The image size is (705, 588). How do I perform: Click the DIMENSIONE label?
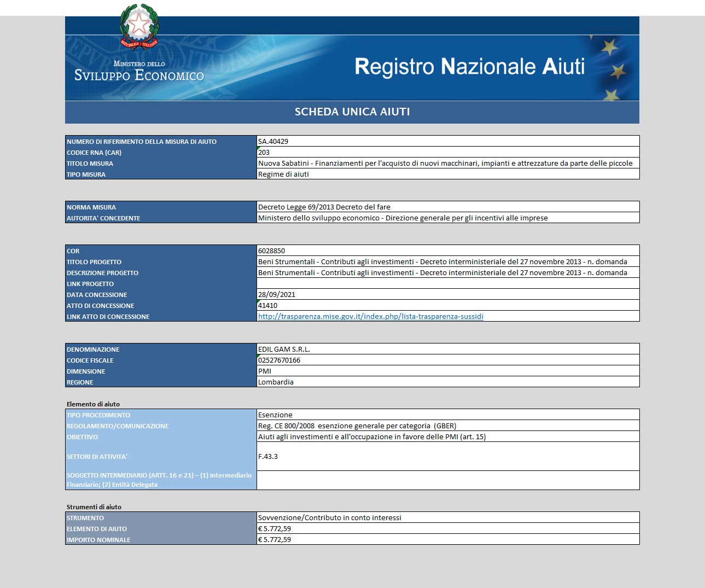click(x=86, y=371)
